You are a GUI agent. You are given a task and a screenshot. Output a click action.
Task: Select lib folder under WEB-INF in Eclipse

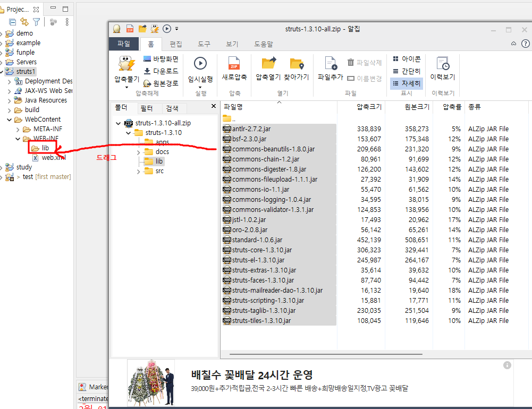41,148
